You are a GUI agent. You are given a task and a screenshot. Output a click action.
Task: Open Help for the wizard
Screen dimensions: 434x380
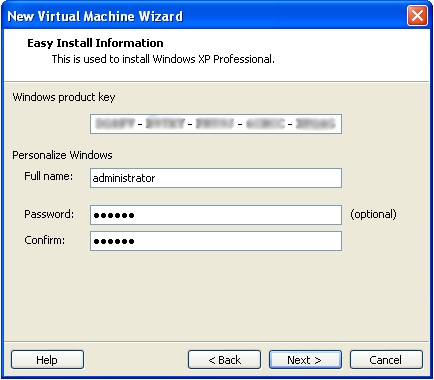pos(47,360)
